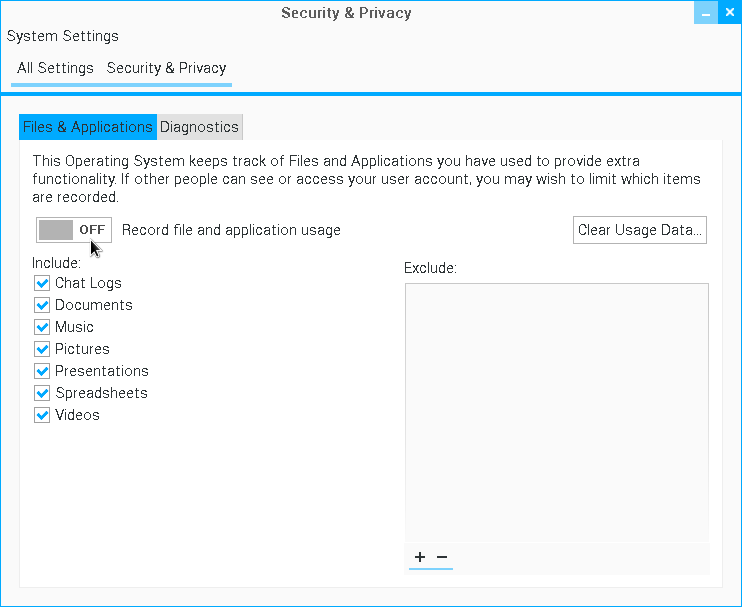Untick the Pictures checkbox
Viewport: 742px width, 607px height.
tap(42, 349)
